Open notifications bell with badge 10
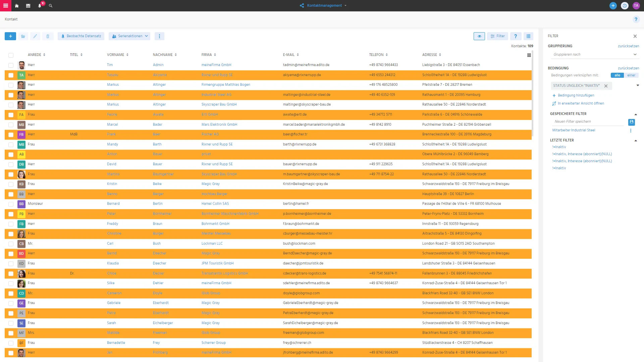The width and height of the screenshot is (644, 362). click(40, 5)
